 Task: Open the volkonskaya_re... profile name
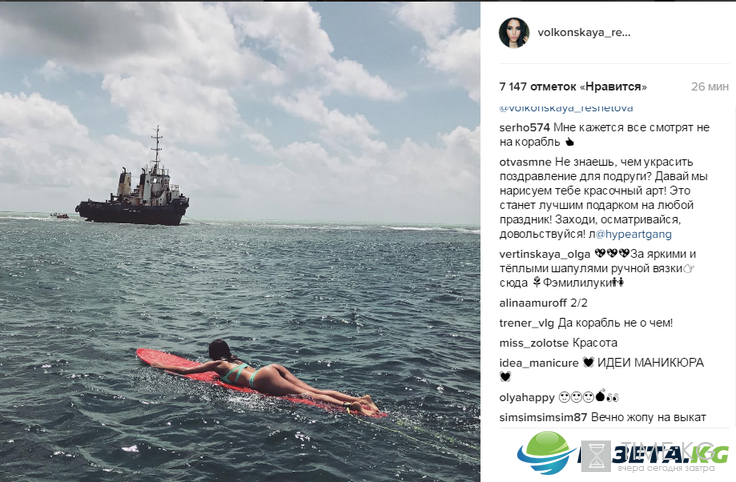tap(584, 33)
